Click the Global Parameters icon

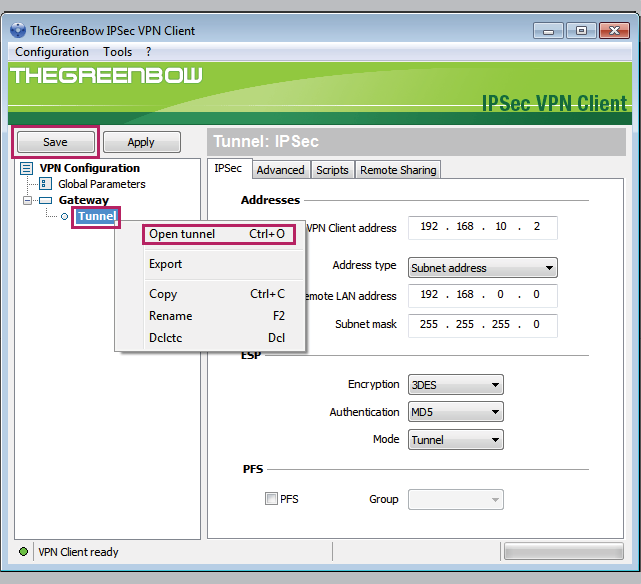[45, 184]
